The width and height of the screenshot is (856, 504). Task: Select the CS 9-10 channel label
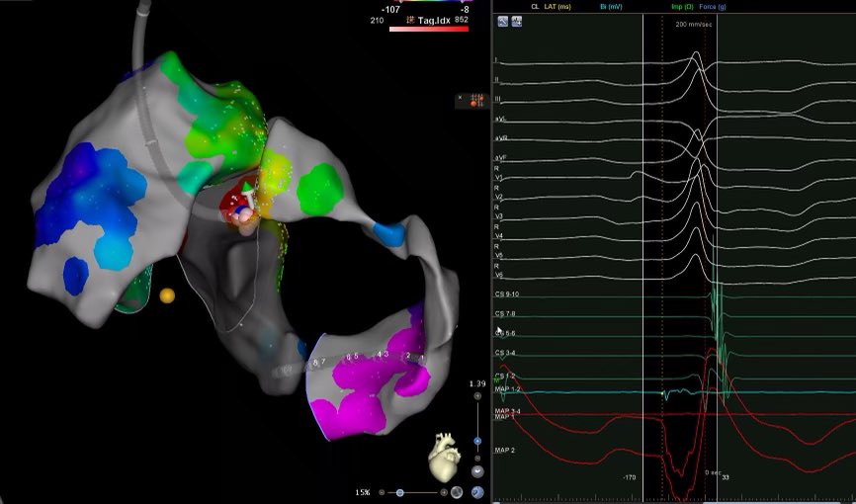507,294
